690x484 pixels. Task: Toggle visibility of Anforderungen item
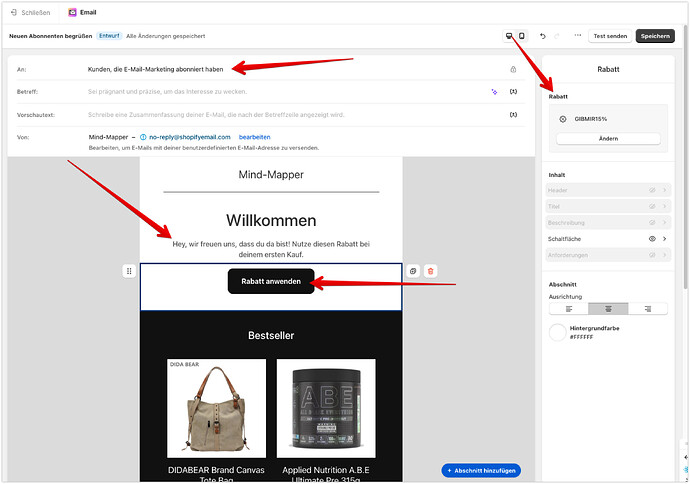click(x=652, y=255)
